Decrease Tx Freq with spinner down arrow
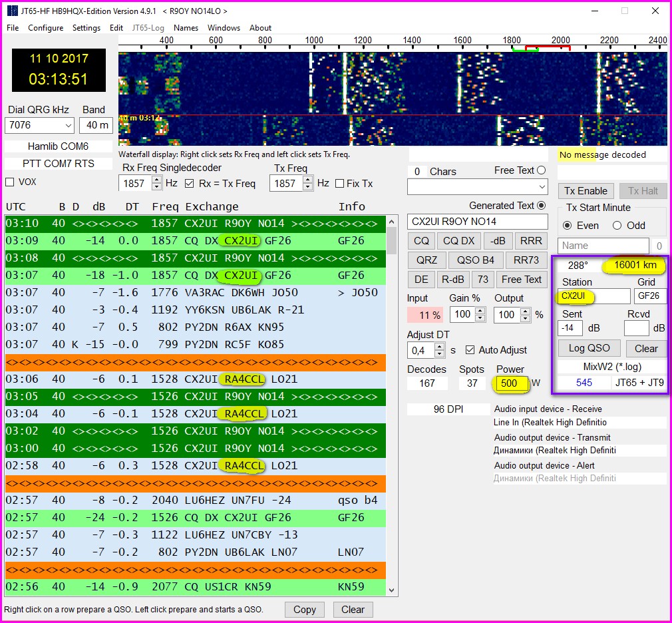 coord(308,187)
